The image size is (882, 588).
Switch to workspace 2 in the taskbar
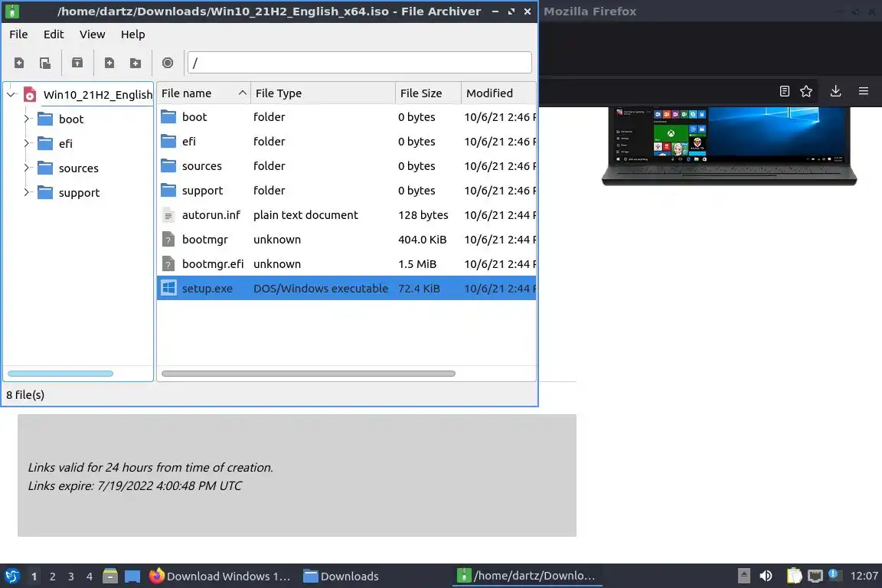point(52,577)
